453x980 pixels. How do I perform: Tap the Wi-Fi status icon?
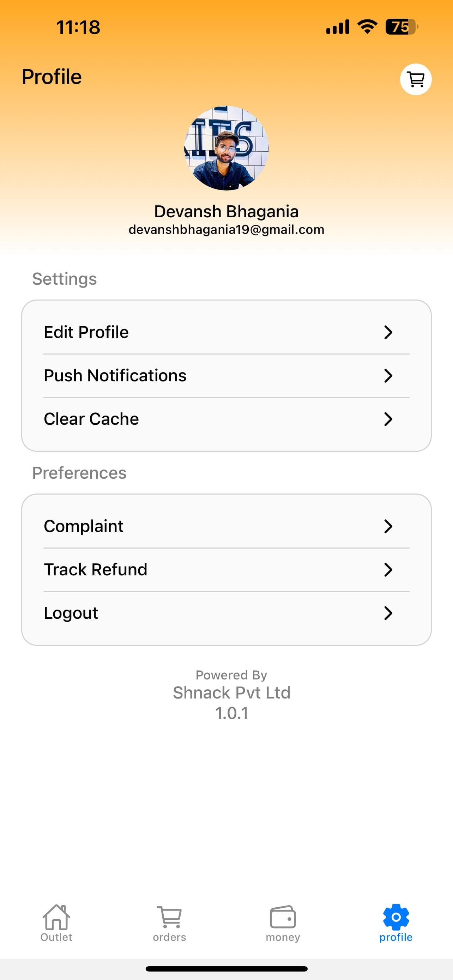pyautogui.click(x=367, y=26)
